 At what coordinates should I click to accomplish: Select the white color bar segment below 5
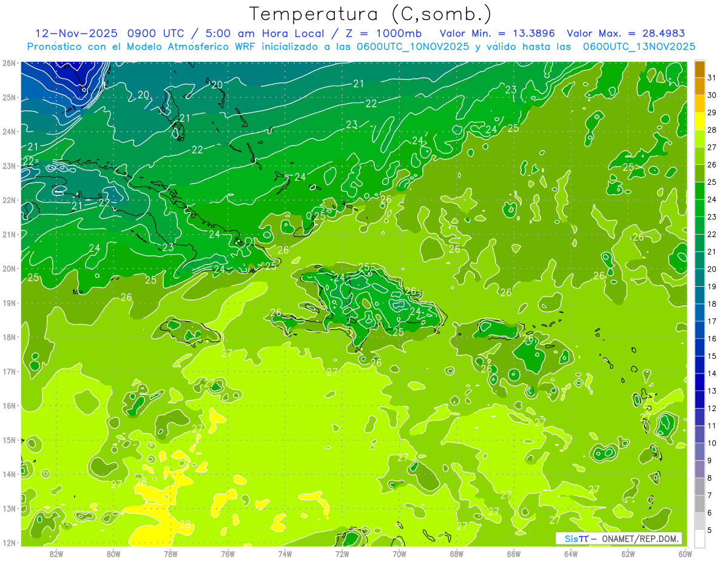(699, 538)
